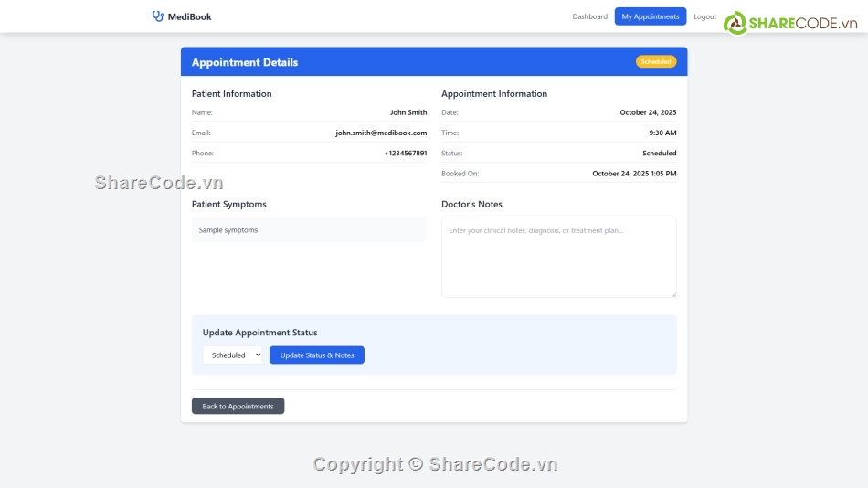This screenshot has width=868, height=488.
Task: Click the yellow Scheduled status badge
Action: tap(656, 62)
